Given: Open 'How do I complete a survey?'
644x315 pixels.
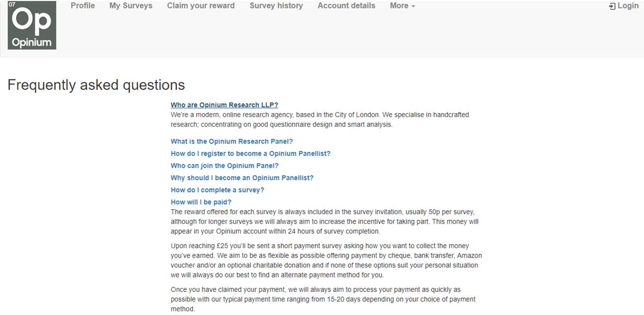Looking at the screenshot, I should click(217, 190).
